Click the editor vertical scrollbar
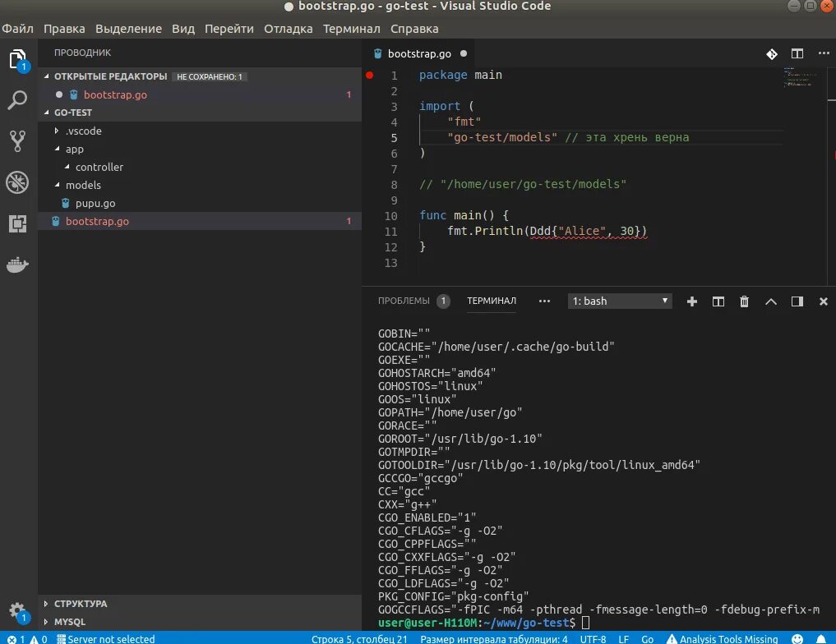This screenshot has width=836, height=644. [831, 176]
